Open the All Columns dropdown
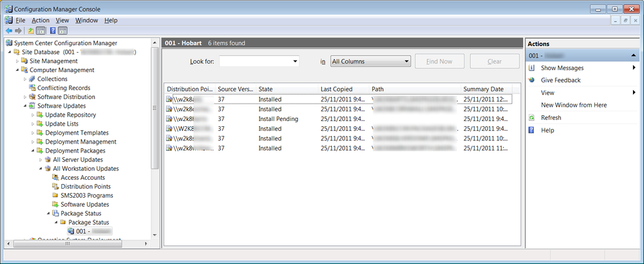Screen dimensions: 644x264 (x=406, y=62)
